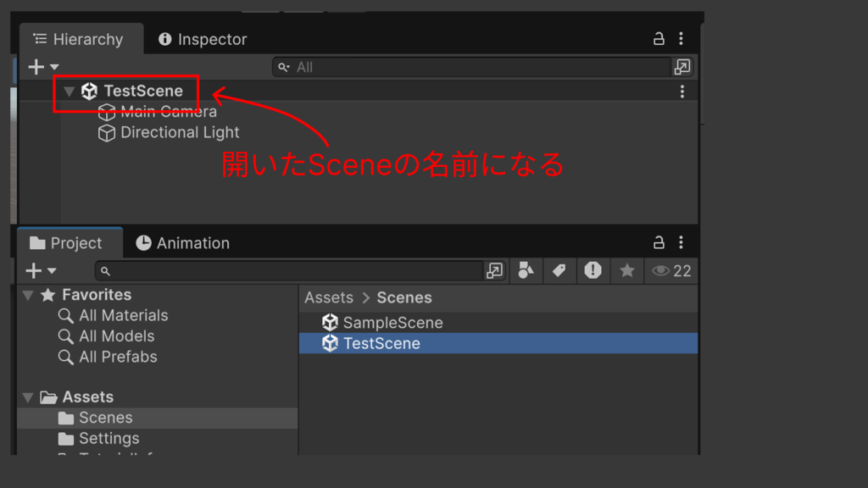Collapse the Favorites section
The width and height of the screenshot is (868, 488).
click(28, 296)
